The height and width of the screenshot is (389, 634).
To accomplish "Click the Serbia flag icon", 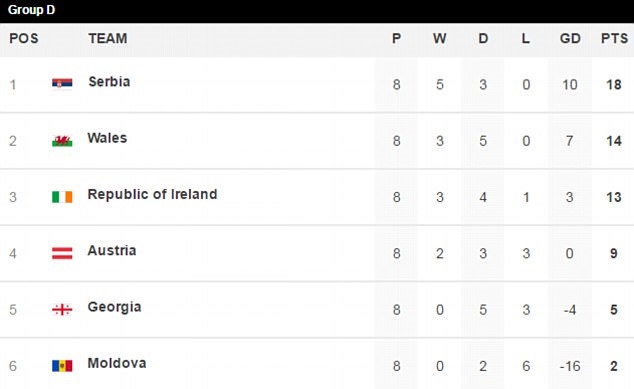I will pos(62,83).
